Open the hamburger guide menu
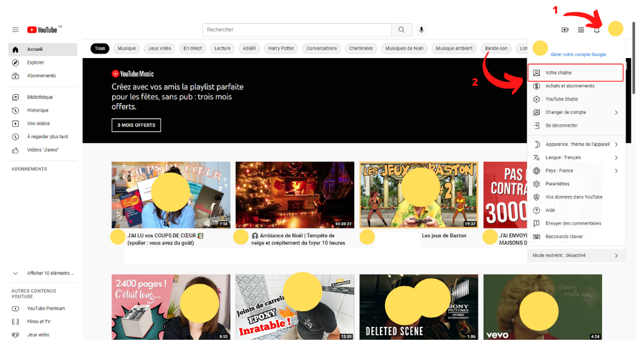This screenshot has width=644, height=361. click(15, 30)
